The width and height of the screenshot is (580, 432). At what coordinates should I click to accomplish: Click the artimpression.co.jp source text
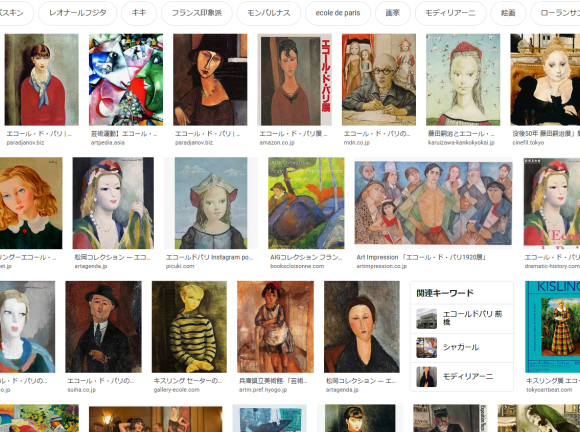pyautogui.click(x=382, y=266)
